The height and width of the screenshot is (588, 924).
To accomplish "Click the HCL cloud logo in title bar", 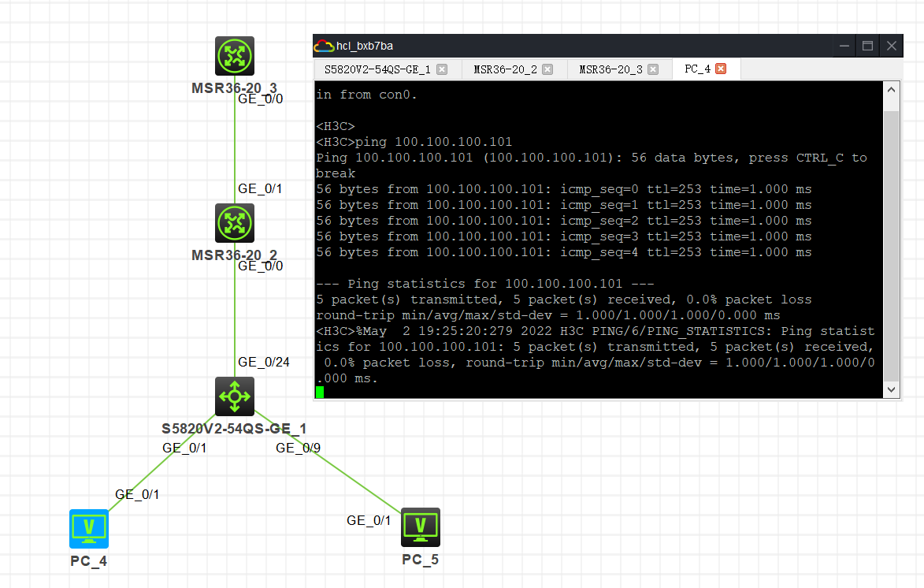I will click(323, 46).
